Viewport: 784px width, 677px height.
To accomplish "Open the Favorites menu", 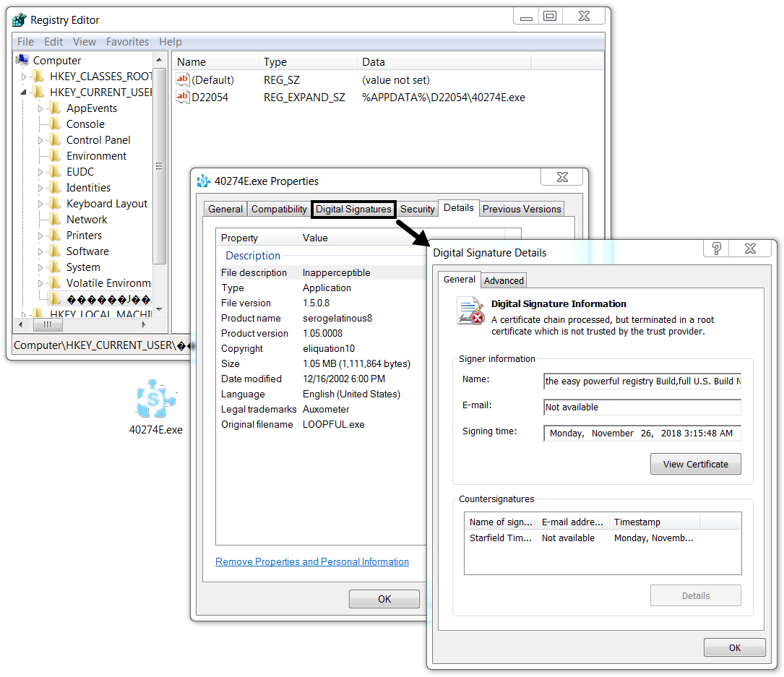I will point(127,41).
